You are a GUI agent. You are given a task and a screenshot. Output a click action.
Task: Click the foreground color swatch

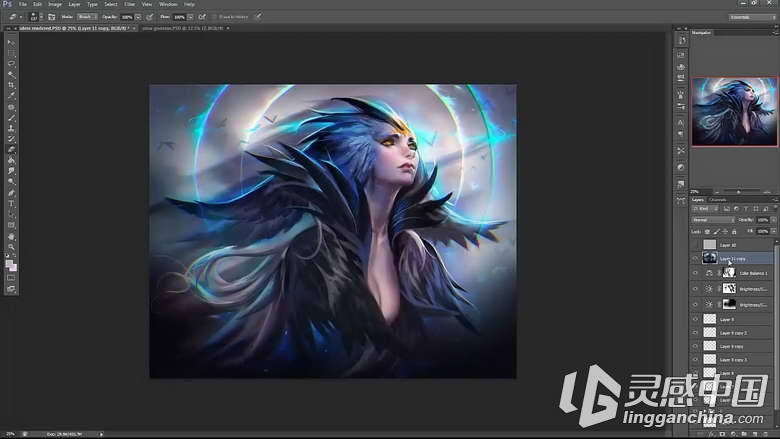click(x=9, y=264)
